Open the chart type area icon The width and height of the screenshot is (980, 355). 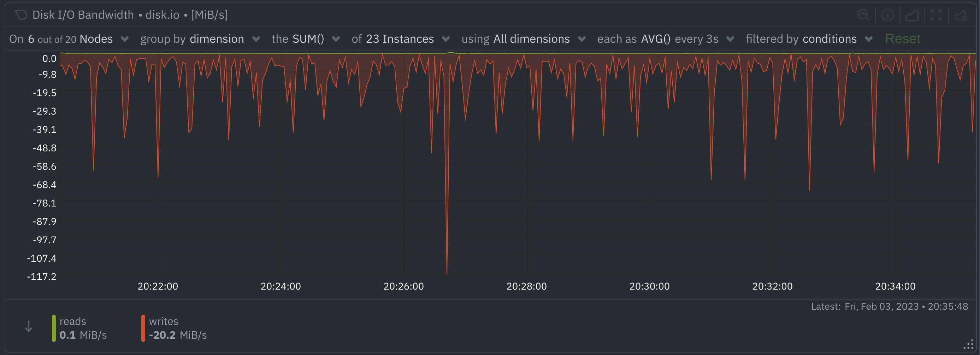point(911,15)
